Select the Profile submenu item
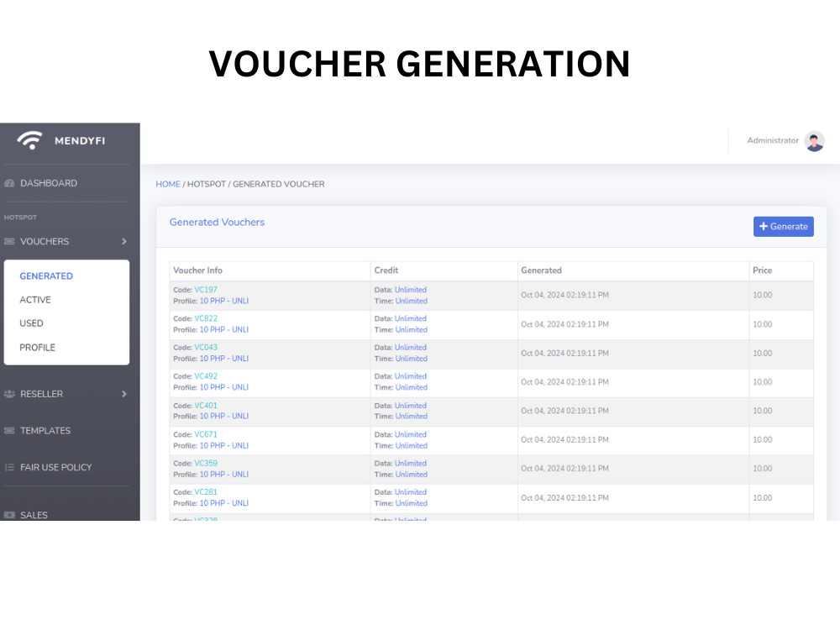Image resolution: width=840 pixels, height=630 pixels. point(38,348)
